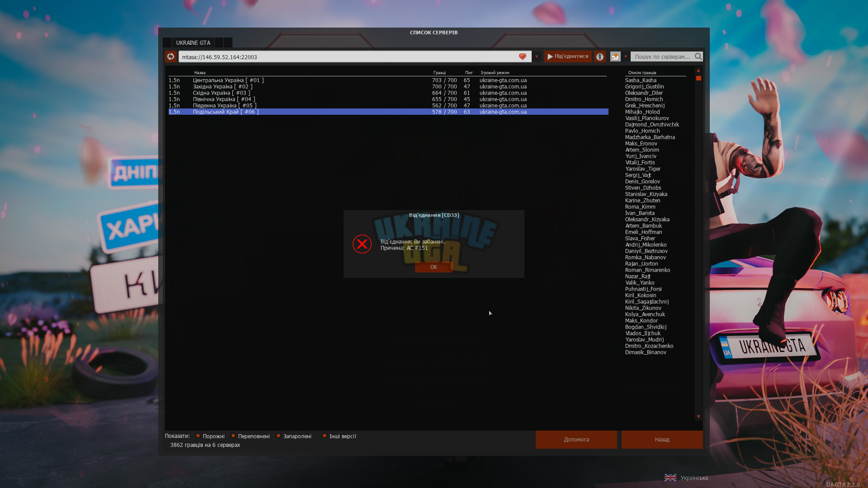Click the Під'єднатися connect button

pos(568,56)
